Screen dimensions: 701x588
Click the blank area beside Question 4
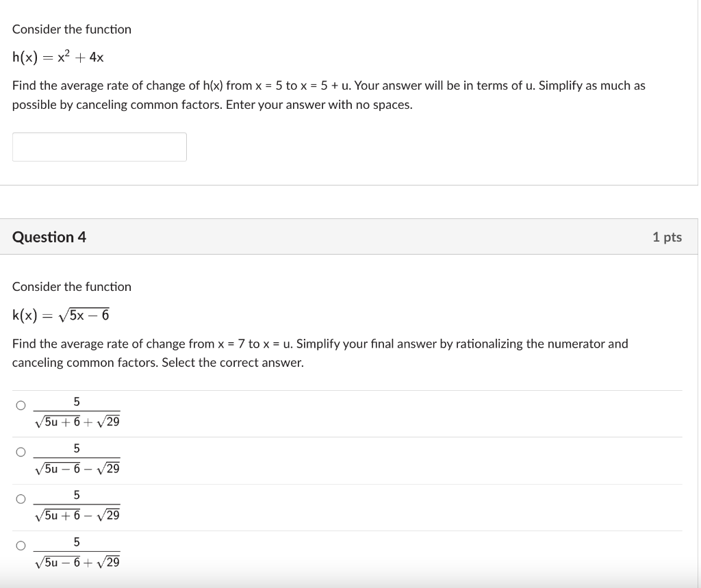[342, 237]
